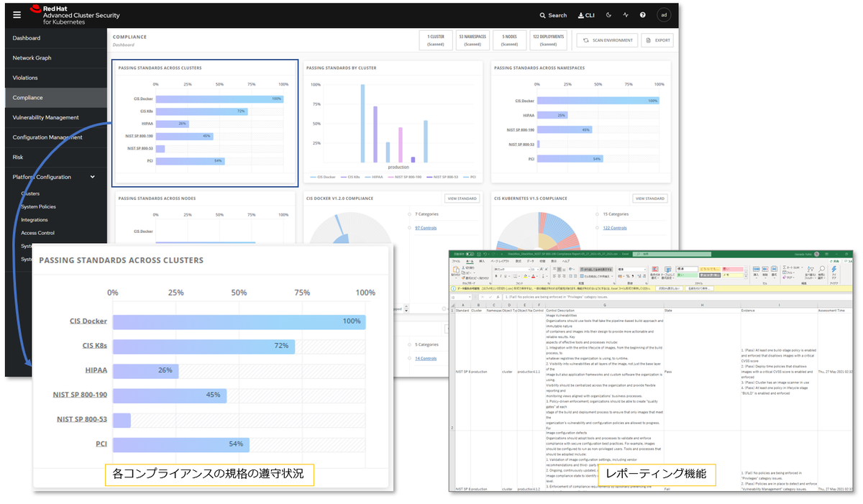Viewport: 863px width, 504px height.
Task: Click the Scan Environment button
Action: tap(607, 40)
